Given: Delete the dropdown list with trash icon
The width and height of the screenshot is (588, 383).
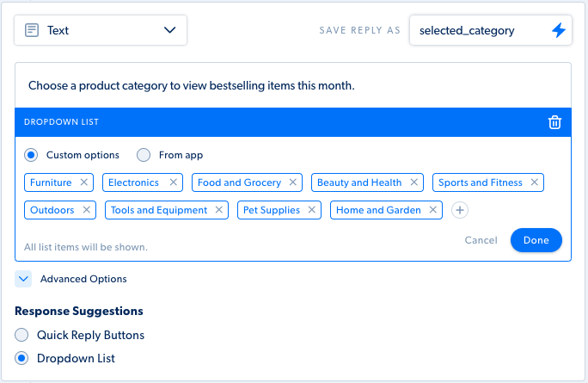Looking at the screenshot, I should click(554, 122).
